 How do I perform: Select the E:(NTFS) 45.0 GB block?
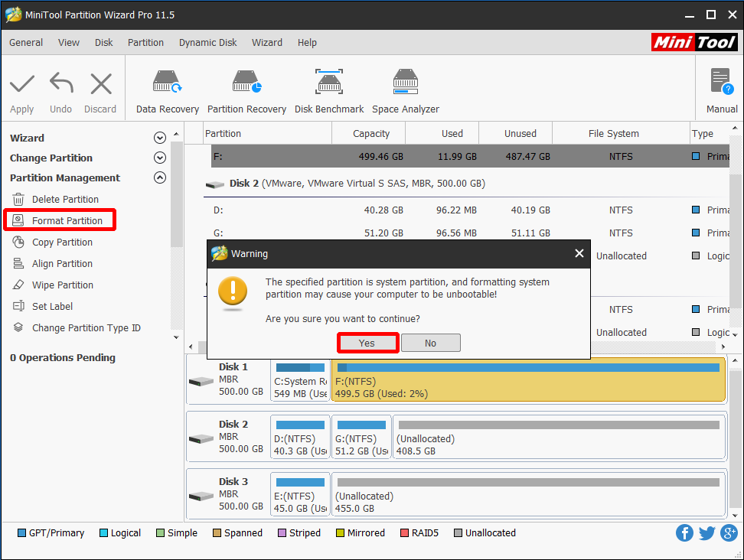click(x=300, y=495)
